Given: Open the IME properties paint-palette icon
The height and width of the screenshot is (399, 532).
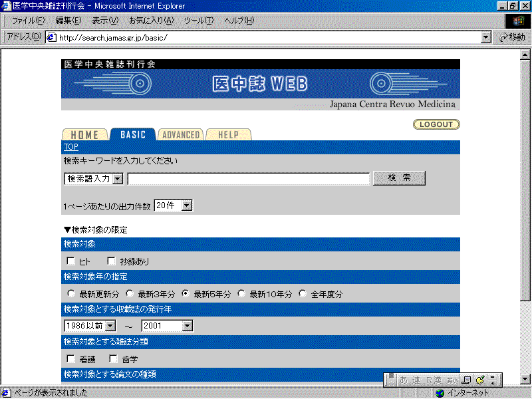Looking at the screenshot, I should (480, 380).
